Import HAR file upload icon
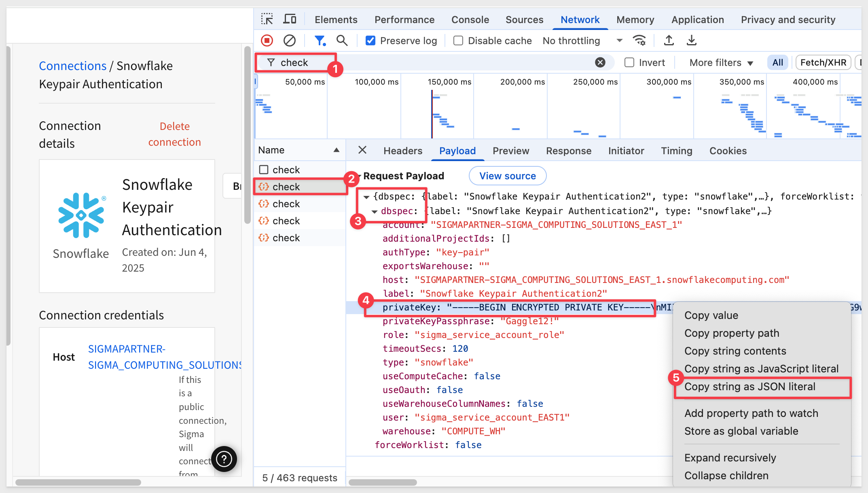 click(669, 40)
